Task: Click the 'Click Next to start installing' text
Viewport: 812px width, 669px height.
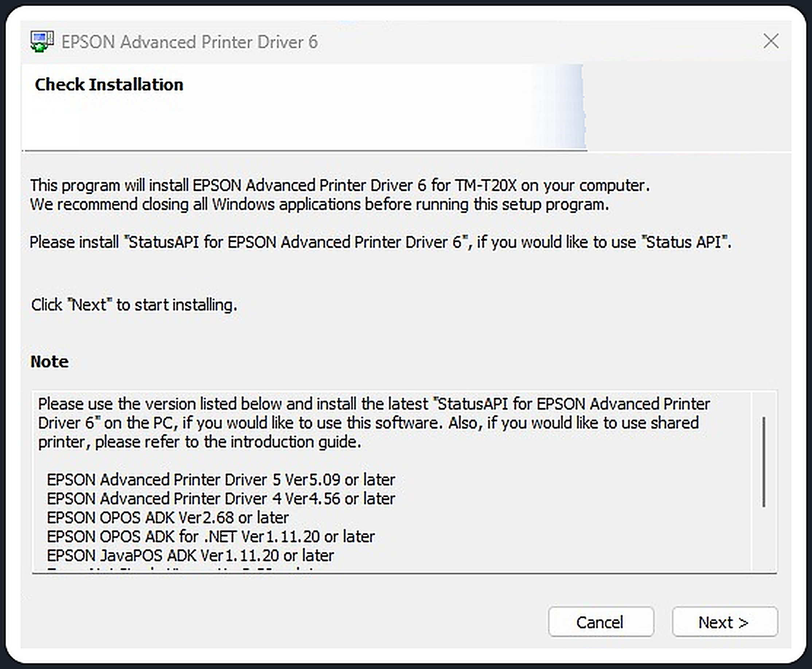Action: coord(134,305)
